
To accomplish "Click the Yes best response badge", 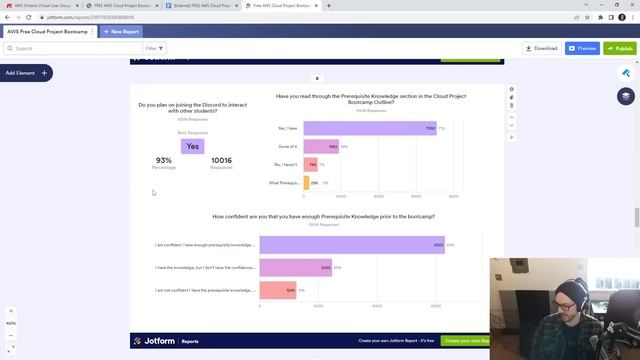I will click(x=193, y=146).
